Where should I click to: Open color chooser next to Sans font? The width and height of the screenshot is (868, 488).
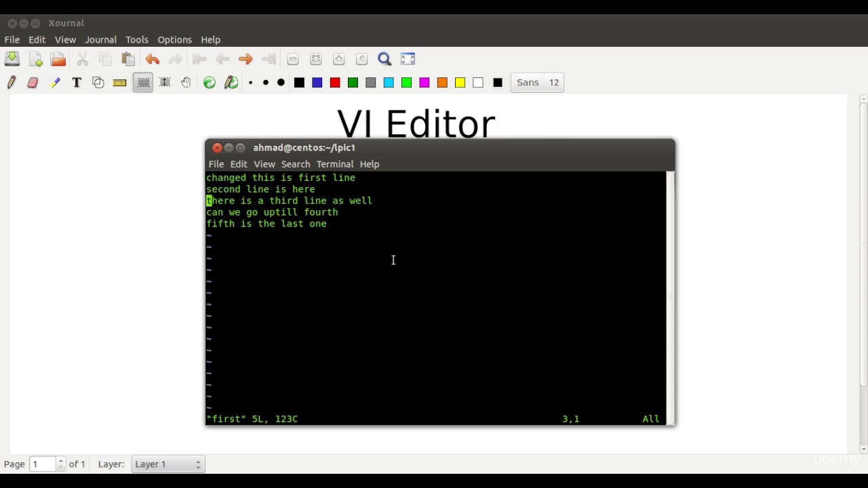[x=498, y=83]
